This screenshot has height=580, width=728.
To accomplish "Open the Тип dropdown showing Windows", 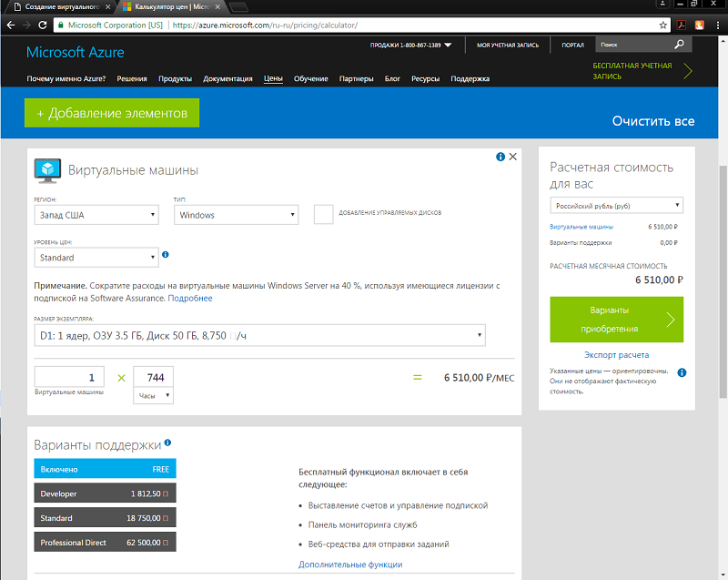I will (x=237, y=215).
